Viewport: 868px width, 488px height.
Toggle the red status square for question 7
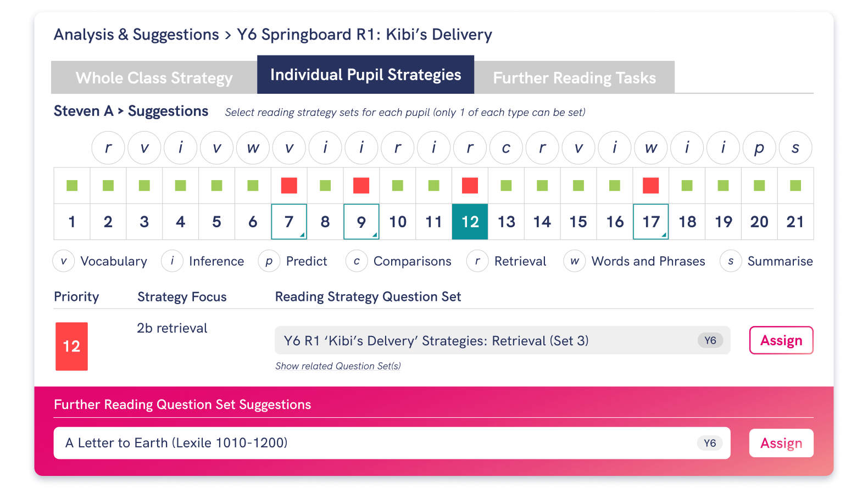[289, 186]
